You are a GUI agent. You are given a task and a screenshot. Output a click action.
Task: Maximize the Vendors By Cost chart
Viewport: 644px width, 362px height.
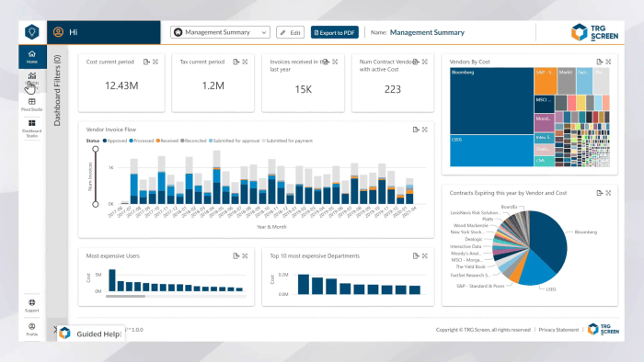click(x=609, y=62)
